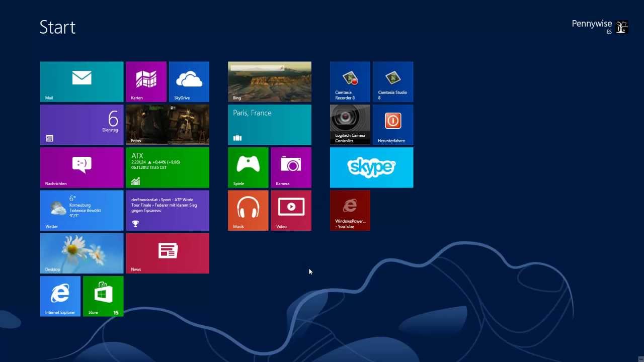Open the WindowsPower... - YouTube pinned site tile
This screenshot has width=644, height=362.
point(350,210)
